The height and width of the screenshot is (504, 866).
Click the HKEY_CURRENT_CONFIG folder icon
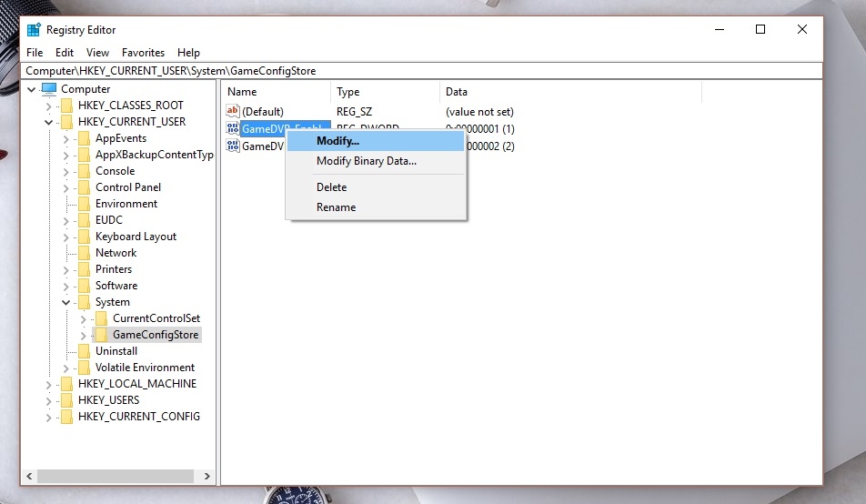coord(66,417)
